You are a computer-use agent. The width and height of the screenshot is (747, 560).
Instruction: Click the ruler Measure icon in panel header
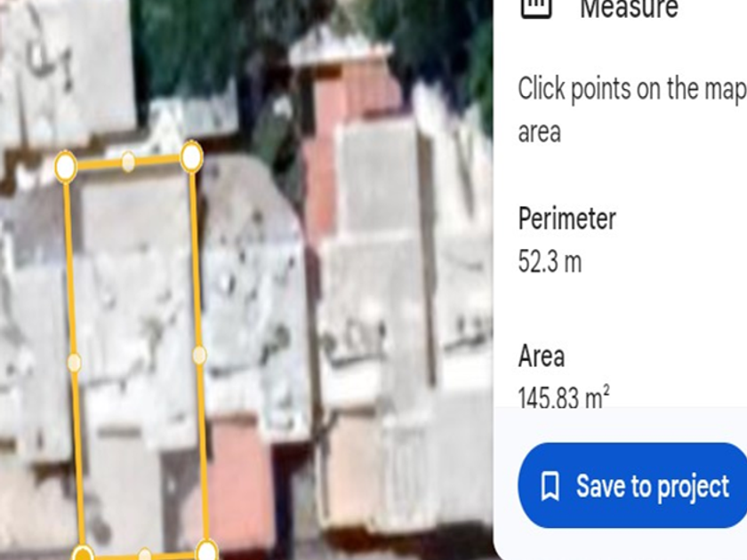(x=536, y=7)
